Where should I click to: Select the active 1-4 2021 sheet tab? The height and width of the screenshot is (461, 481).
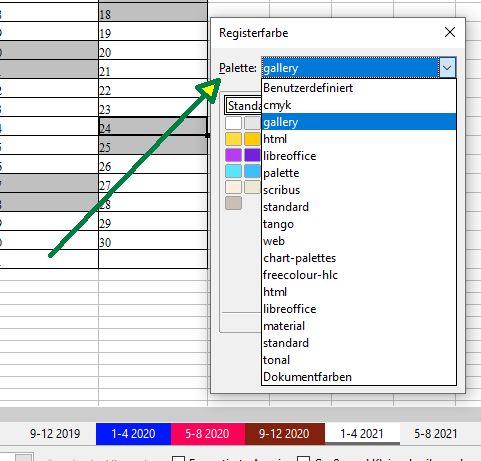[362, 434]
